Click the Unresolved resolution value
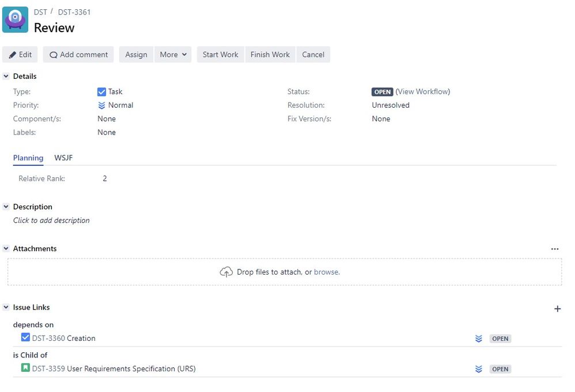The height and width of the screenshot is (392, 575). (391, 105)
